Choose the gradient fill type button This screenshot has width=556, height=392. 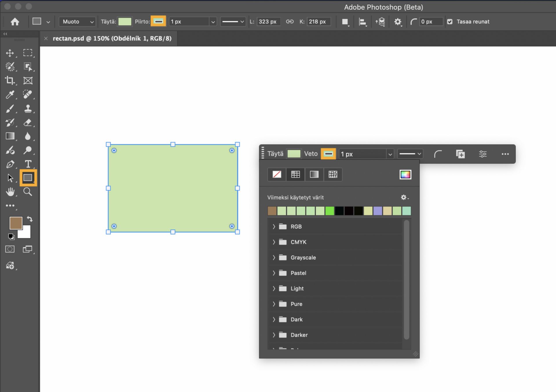point(314,174)
